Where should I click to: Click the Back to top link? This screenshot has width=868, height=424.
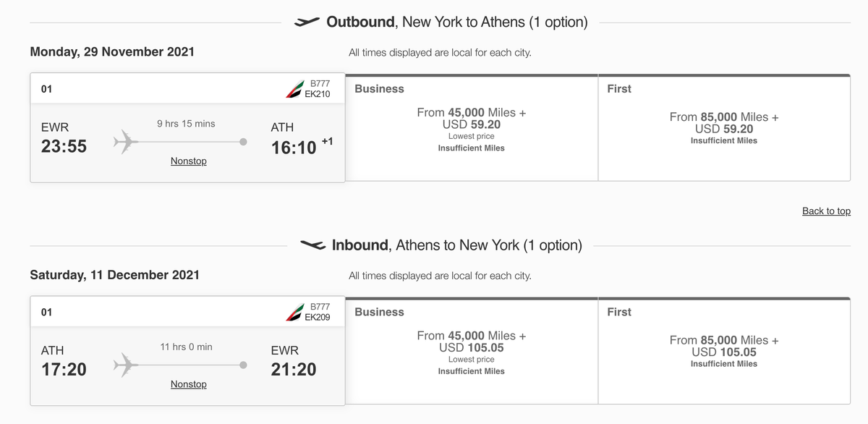[x=826, y=211]
